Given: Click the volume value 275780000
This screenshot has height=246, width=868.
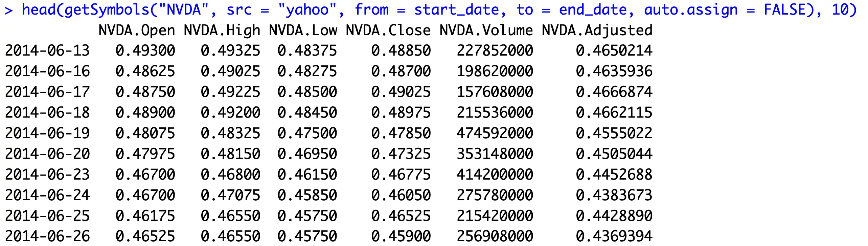Looking at the screenshot, I should click(x=495, y=195).
